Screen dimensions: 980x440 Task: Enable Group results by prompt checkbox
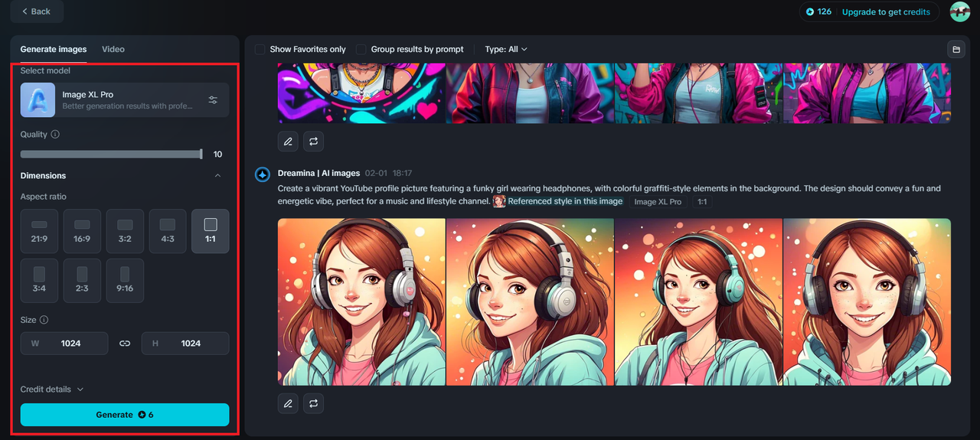pos(361,49)
